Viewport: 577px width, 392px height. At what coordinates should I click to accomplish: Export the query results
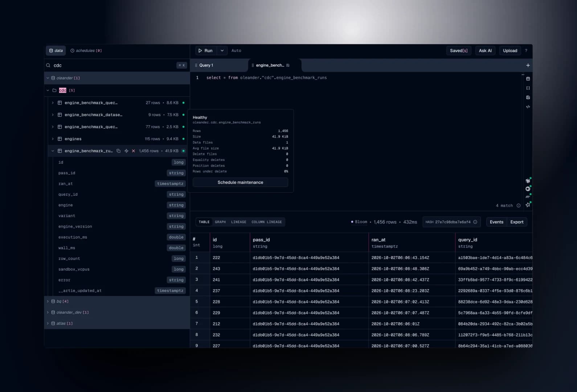tap(517, 222)
